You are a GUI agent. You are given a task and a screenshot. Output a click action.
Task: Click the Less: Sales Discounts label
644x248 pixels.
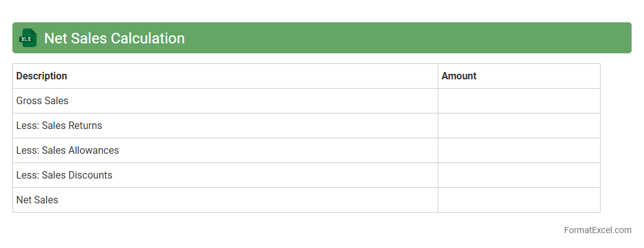[64, 175]
